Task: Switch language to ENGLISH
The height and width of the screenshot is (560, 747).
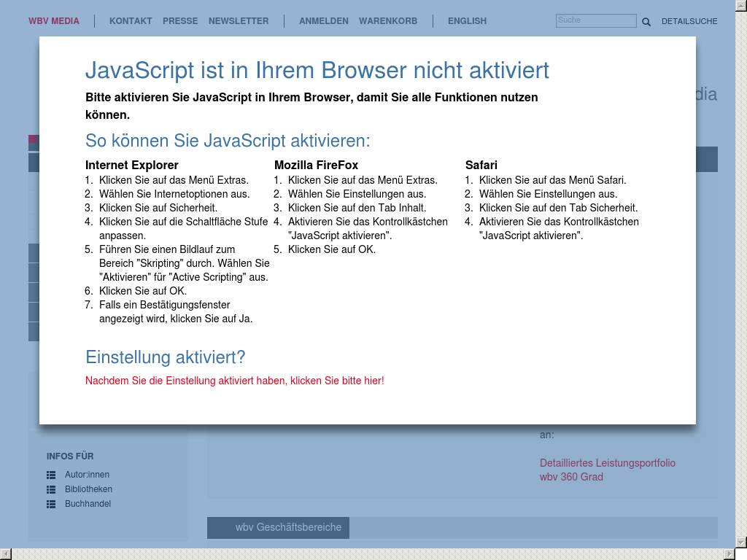Action: tap(467, 21)
